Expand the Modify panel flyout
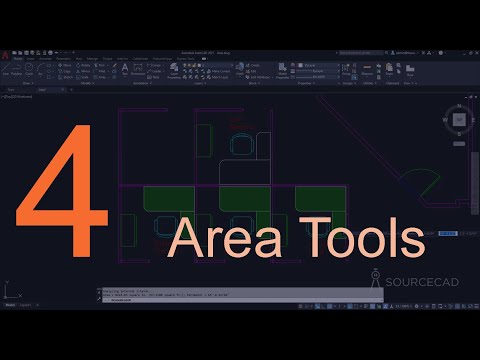 pyautogui.click(x=88, y=83)
